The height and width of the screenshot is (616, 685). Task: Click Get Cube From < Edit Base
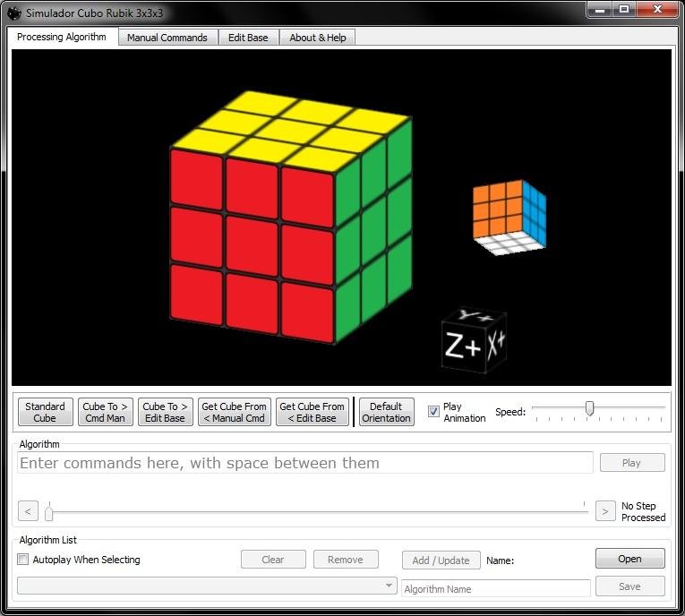313,412
